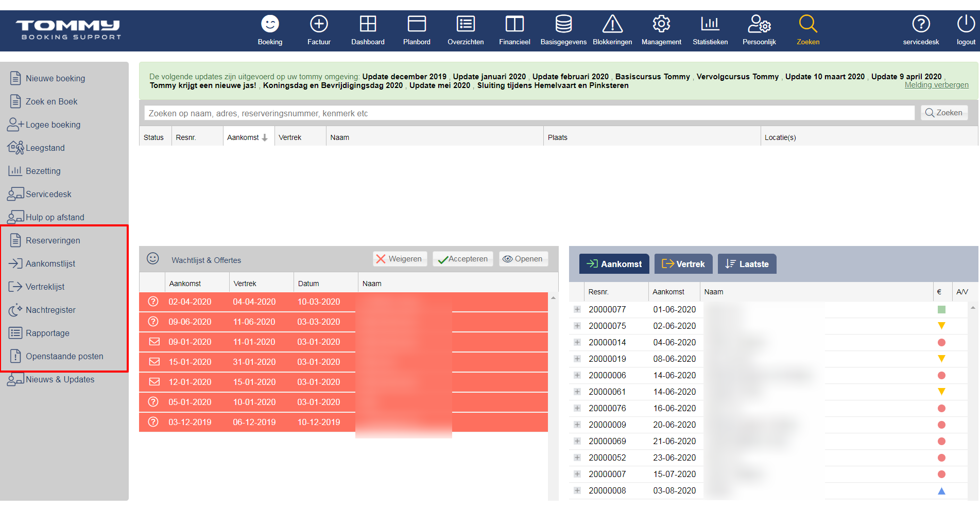Screen dimensions: 980x511
Task: Hide notice via Melding verbergen
Action: pyautogui.click(x=936, y=85)
